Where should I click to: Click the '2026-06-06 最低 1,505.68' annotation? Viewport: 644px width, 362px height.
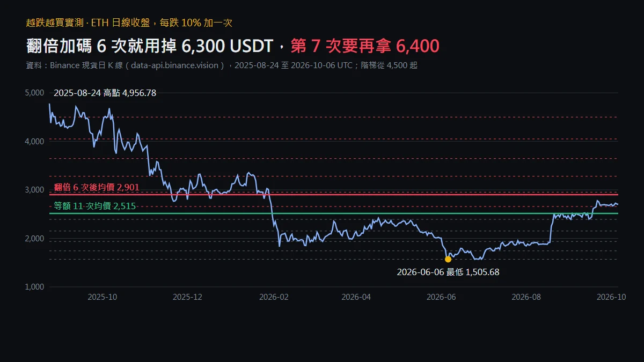click(x=448, y=272)
